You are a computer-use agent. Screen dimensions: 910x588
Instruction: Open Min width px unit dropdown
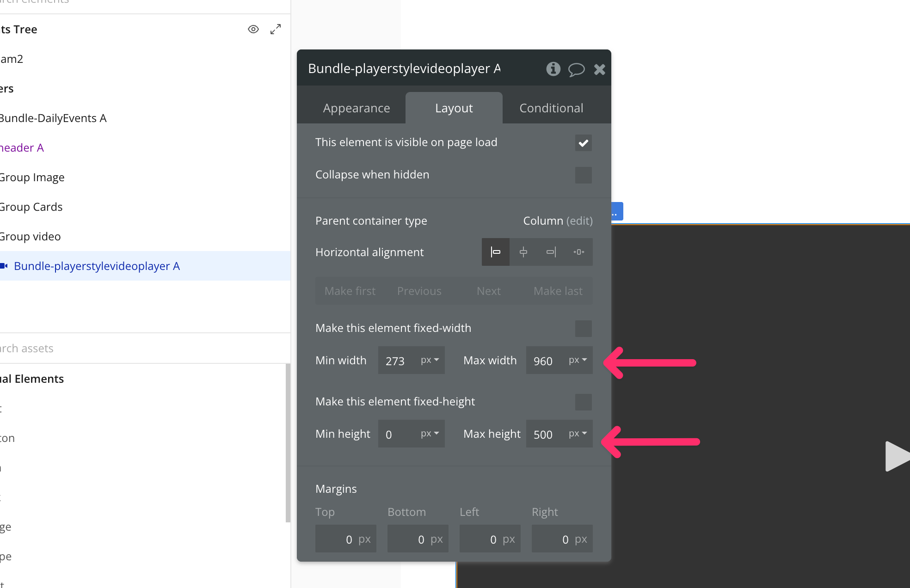coord(430,360)
